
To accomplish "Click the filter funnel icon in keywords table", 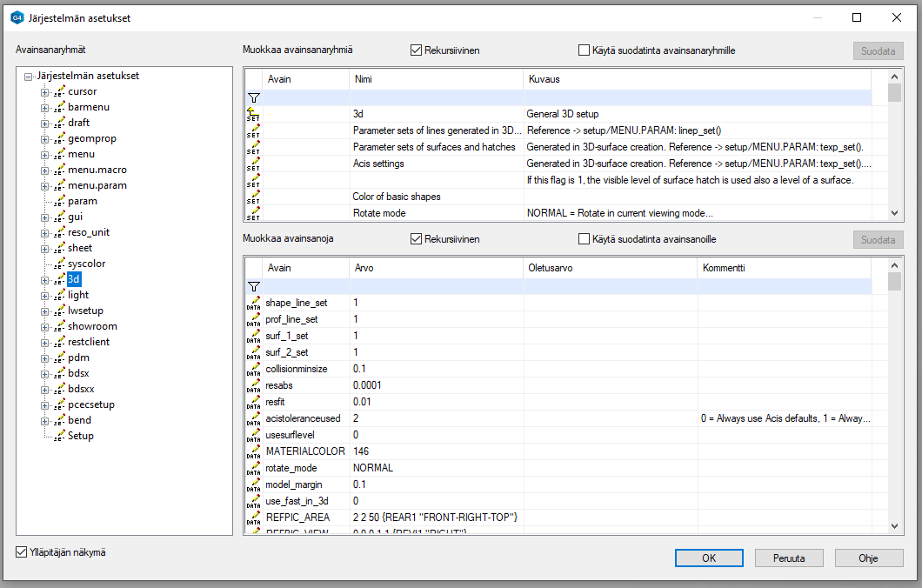I will click(254, 286).
